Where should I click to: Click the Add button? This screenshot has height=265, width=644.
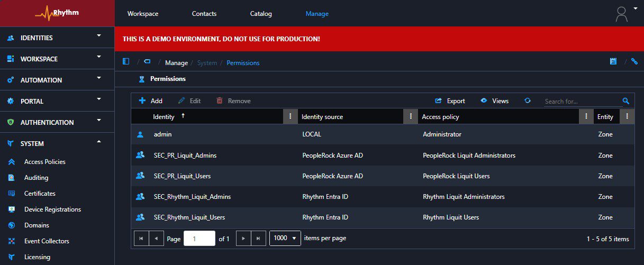coord(151,101)
